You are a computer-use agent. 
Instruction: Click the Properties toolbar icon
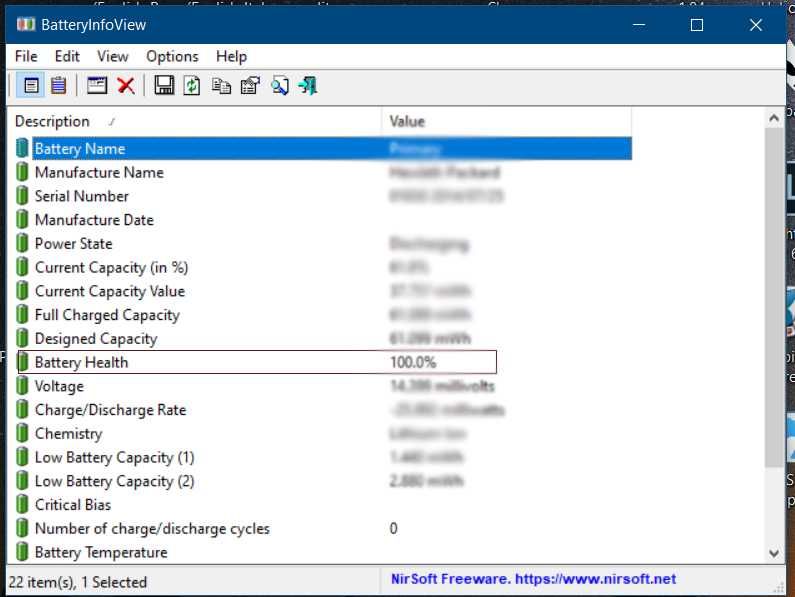[250, 86]
